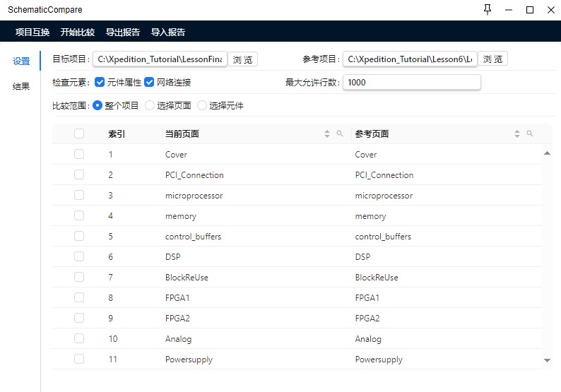
Task: Choose the 选择元件 radio option
Action: (202, 106)
